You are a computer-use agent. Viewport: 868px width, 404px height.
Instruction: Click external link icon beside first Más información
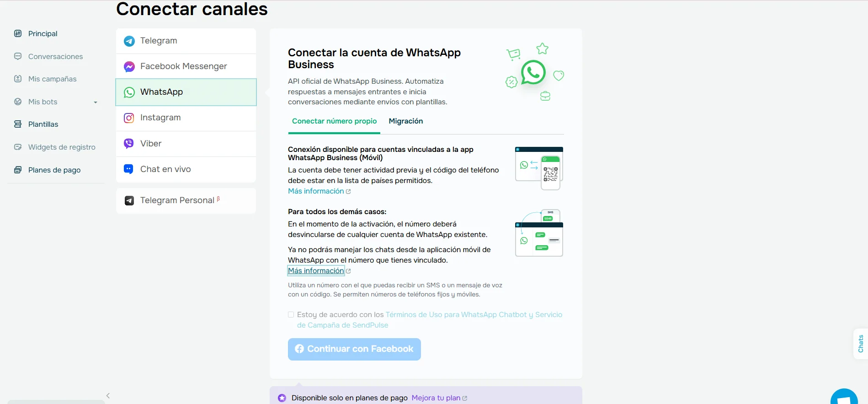[348, 191]
